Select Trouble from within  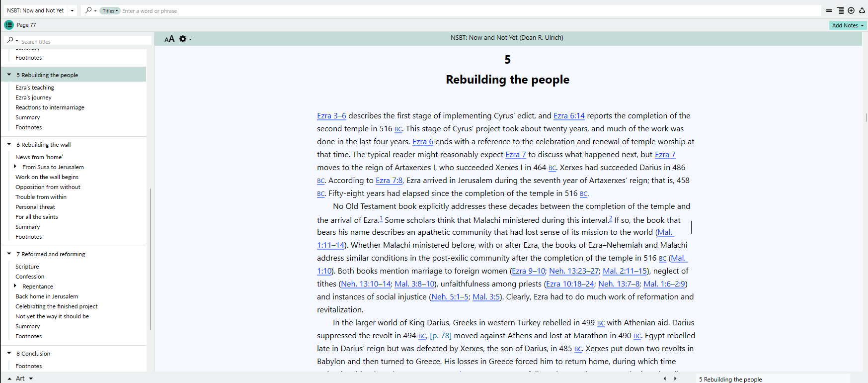(41, 197)
